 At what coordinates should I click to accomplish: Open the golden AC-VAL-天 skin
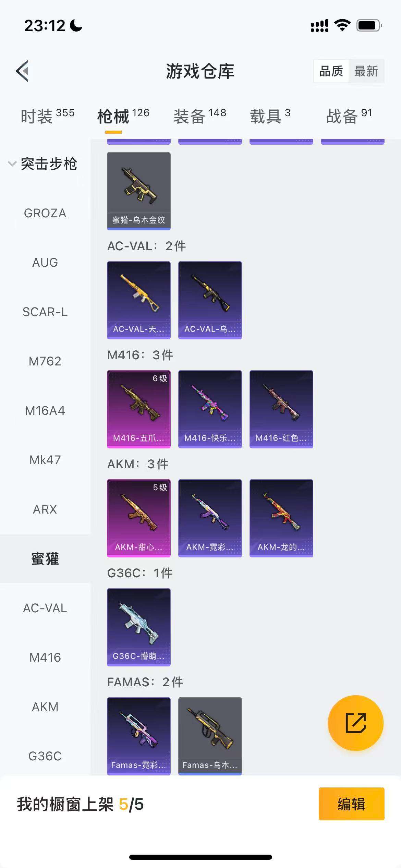(139, 300)
